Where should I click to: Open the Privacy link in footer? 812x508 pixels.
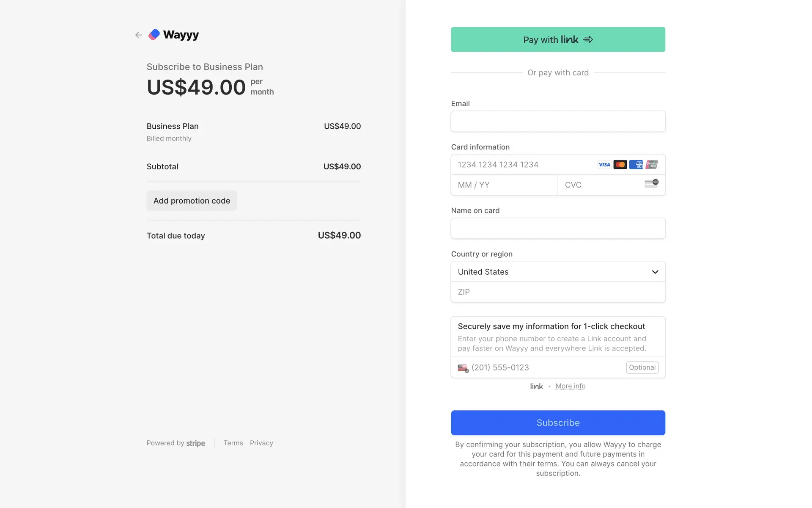[x=261, y=443]
